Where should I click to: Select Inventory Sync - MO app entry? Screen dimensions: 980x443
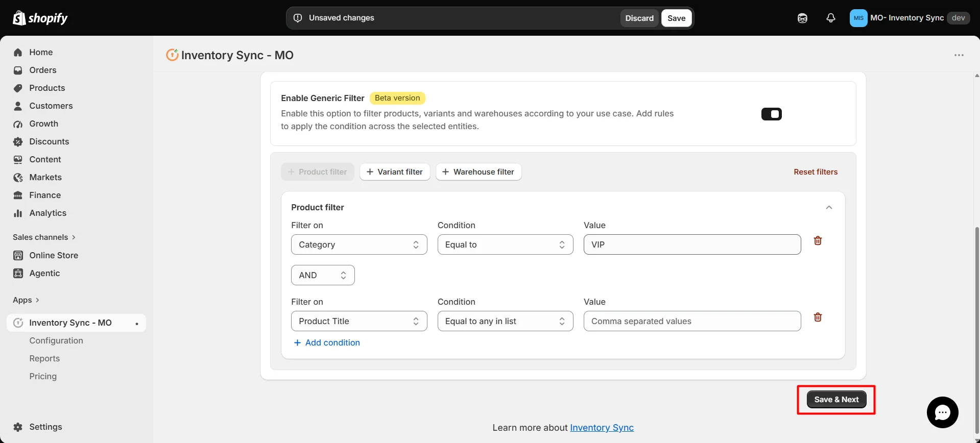77,323
